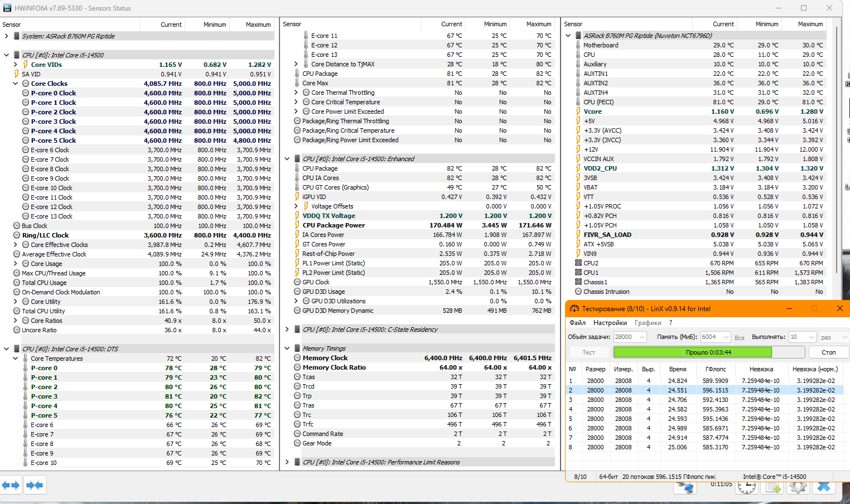
Task: Click the Стоп button in LinX
Action: 828,352
